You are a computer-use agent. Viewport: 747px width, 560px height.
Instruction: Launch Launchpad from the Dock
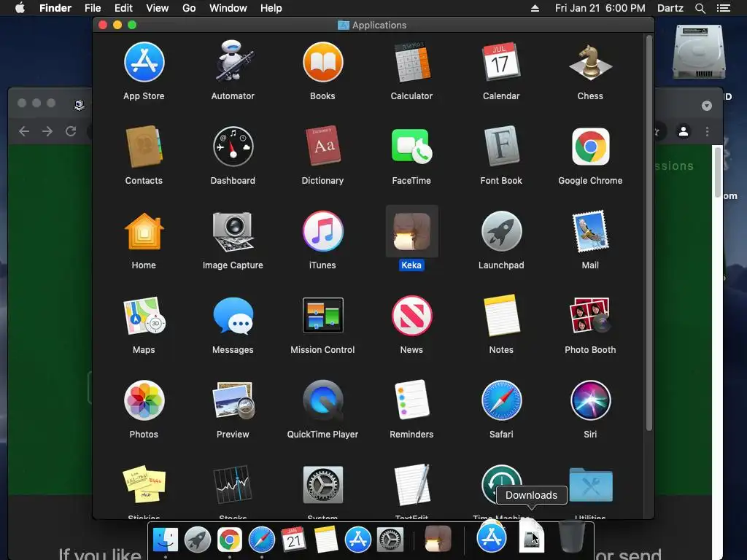197,540
